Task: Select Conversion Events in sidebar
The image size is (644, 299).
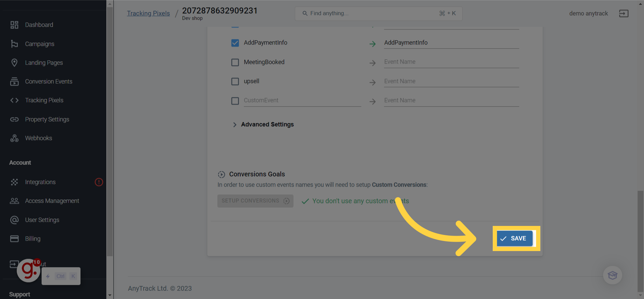Action: [49, 81]
